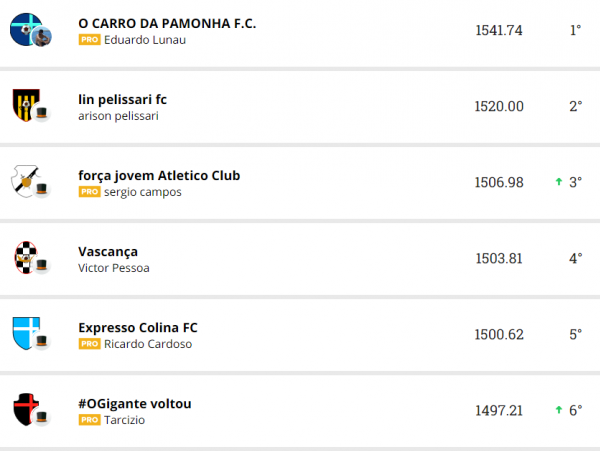The image size is (600, 451).
Task: Click PRO badge beside sergio campos
Action: [x=89, y=192]
